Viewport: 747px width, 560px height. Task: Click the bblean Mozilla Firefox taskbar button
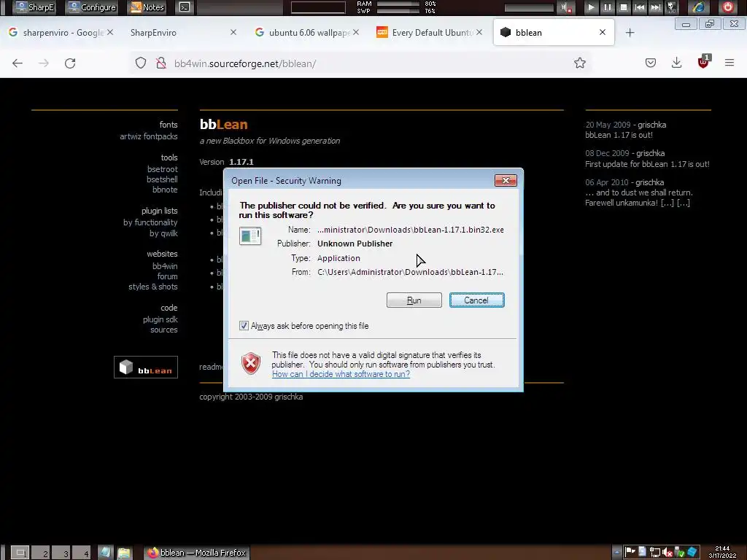tap(197, 553)
